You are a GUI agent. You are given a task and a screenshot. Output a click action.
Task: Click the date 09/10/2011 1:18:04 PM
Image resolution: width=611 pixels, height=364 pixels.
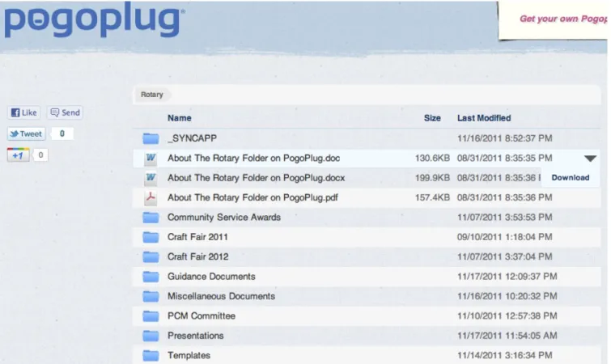(x=505, y=237)
